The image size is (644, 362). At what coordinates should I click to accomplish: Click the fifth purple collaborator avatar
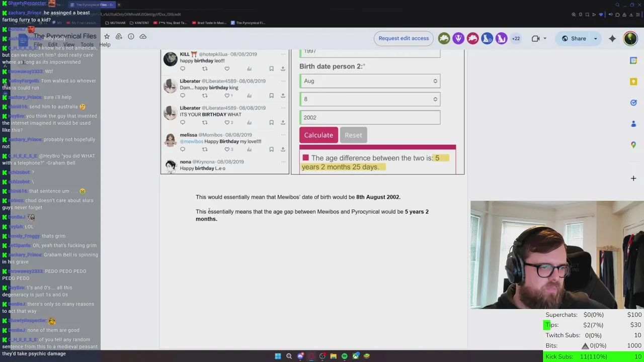[x=501, y=38]
